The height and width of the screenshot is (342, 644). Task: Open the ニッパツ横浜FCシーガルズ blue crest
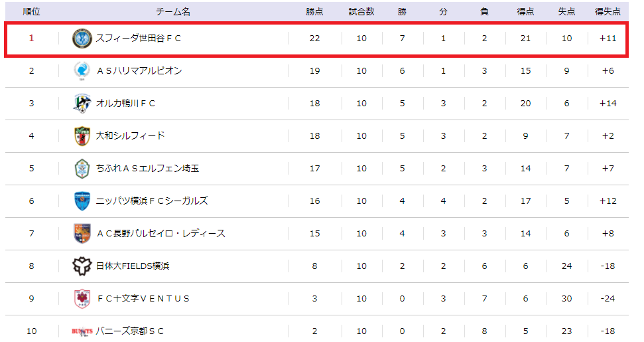[82, 201]
